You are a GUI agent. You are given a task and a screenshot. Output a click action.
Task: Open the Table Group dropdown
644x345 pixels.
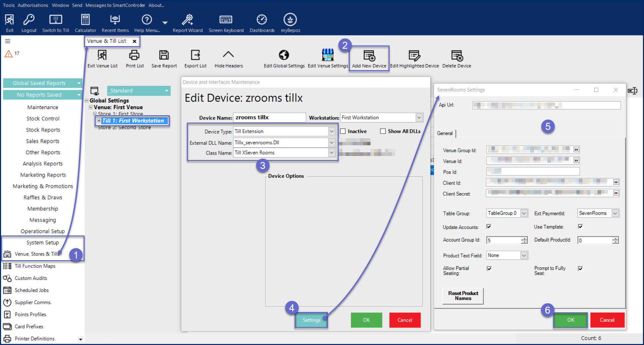point(524,213)
